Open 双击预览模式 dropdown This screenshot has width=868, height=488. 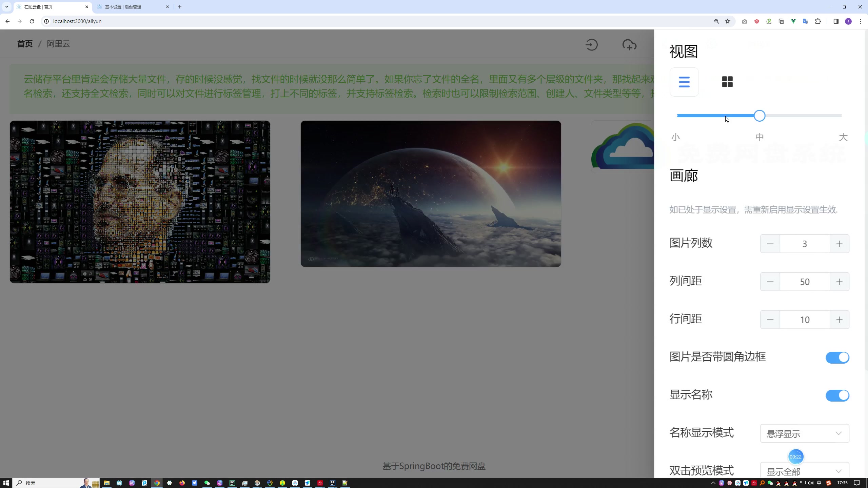pos(805,470)
